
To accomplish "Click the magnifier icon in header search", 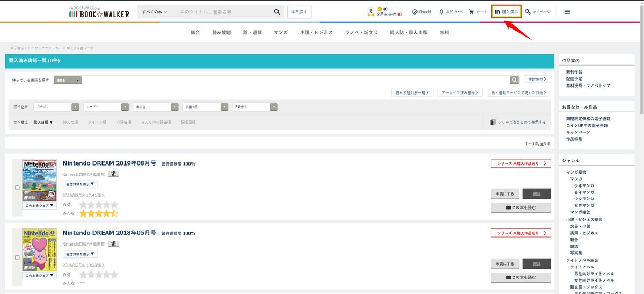I will tap(277, 12).
